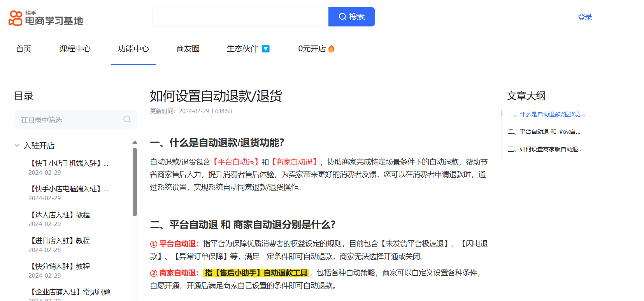Open the 商友圈 tab
644x301 pixels.
(x=188, y=49)
